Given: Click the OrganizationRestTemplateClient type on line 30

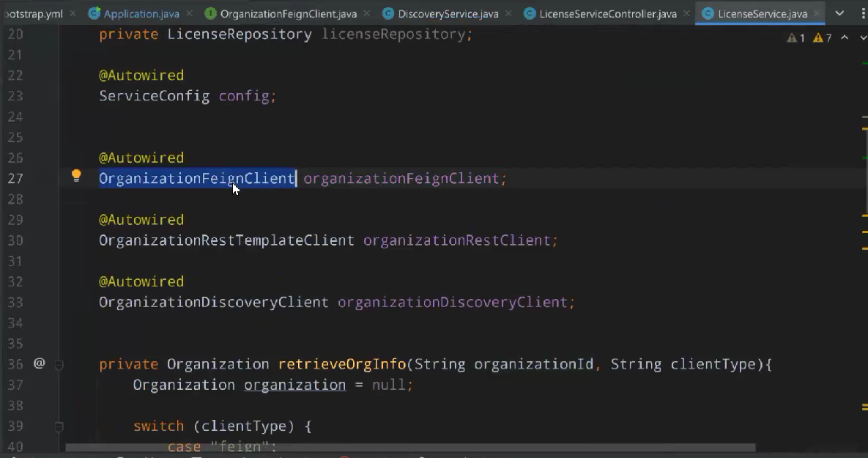Looking at the screenshot, I should [226, 240].
